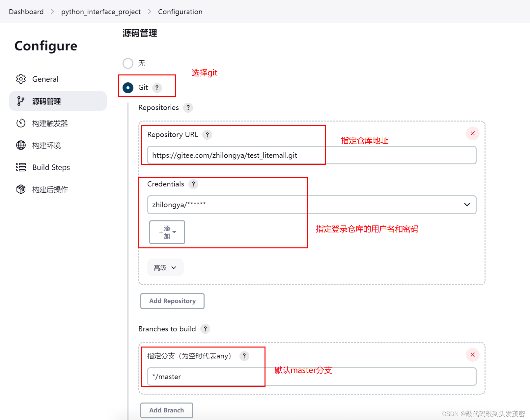Switch to the 构建环境 section
Screen dimensions: 530x420
[x=58, y=145]
